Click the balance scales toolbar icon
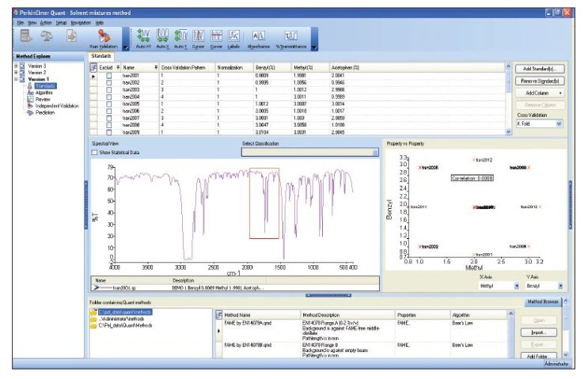The width and height of the screenshot is (588, 379). (x=47, y=36)
